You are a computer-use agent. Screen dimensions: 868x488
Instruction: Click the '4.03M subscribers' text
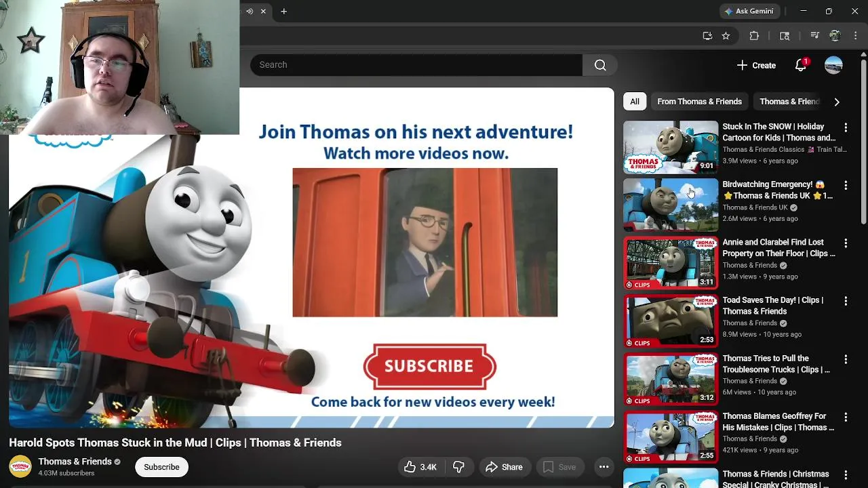[66, 473]
